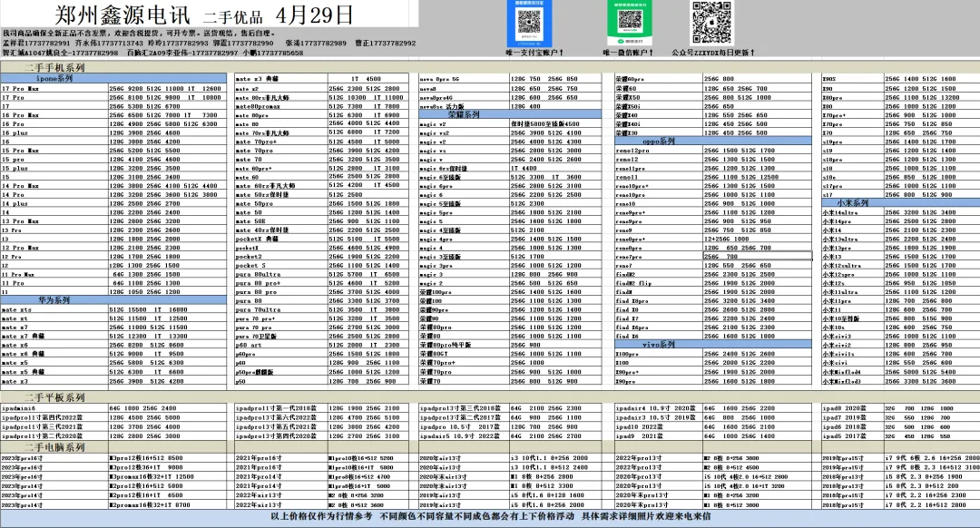Click the 小米14ultra cell
This screenshot has width=980, height=528.
[x=852, y=212]
